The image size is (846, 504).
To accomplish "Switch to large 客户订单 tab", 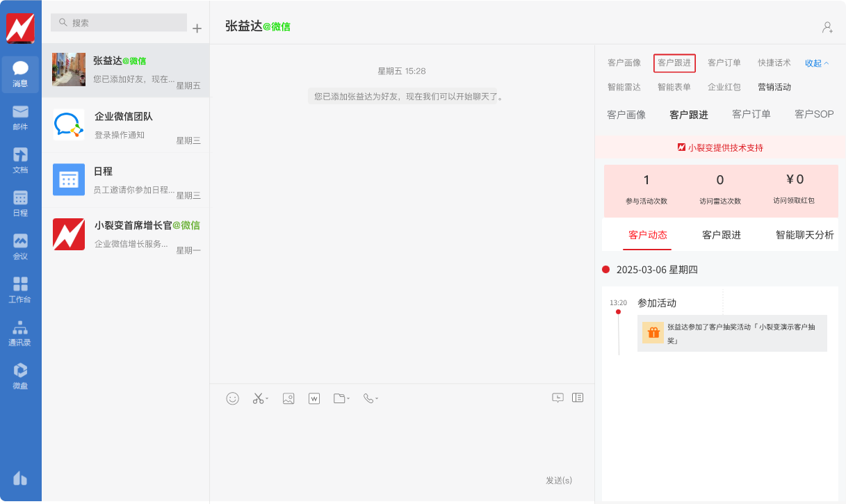I will coord(751,115).
